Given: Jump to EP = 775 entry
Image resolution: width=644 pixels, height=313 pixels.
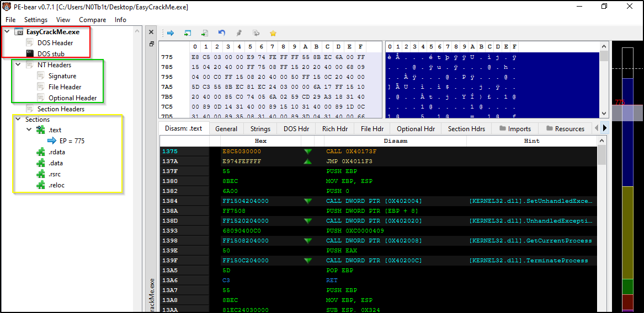Looking at the screenshot, I should coord(72,141).
